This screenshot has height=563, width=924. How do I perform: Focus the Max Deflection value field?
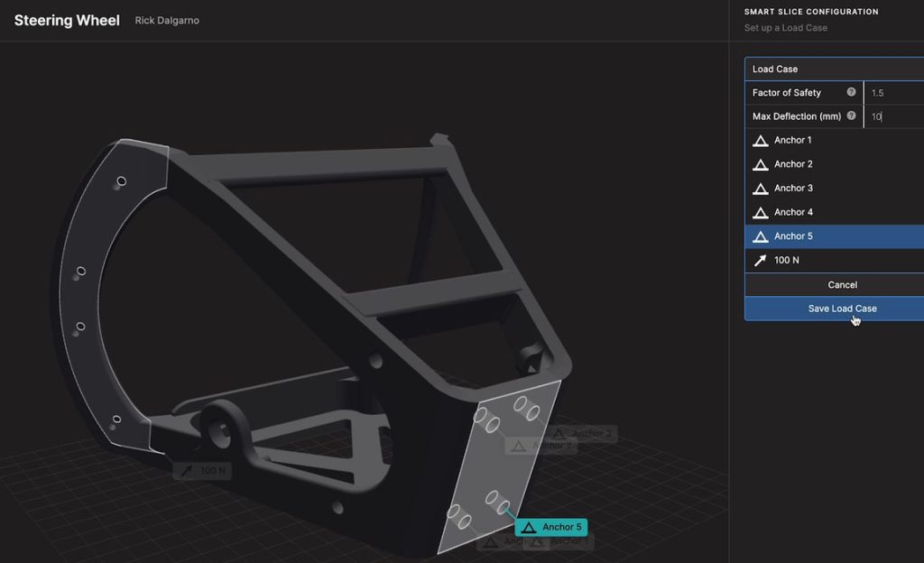(x=893, y=116)
